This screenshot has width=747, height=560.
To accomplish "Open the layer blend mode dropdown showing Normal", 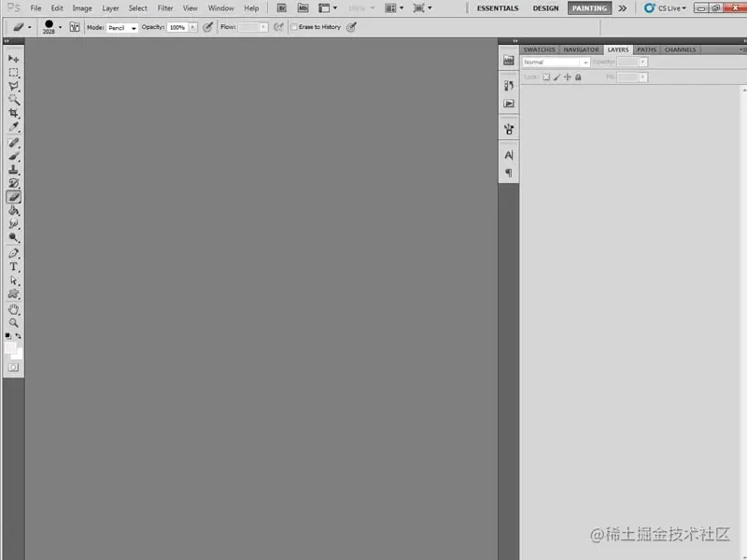I will pyautogui.click(x=556, y=61).
